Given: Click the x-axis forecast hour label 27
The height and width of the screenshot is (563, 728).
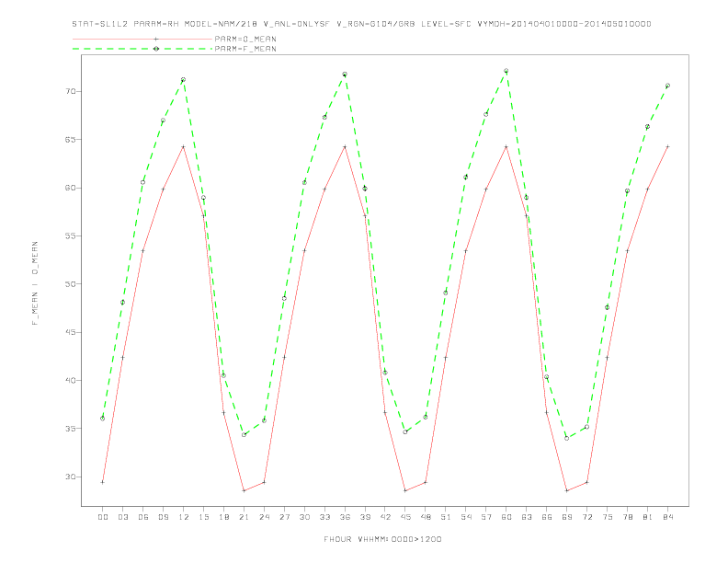Looking at the screenshot, I should (284, 517).
